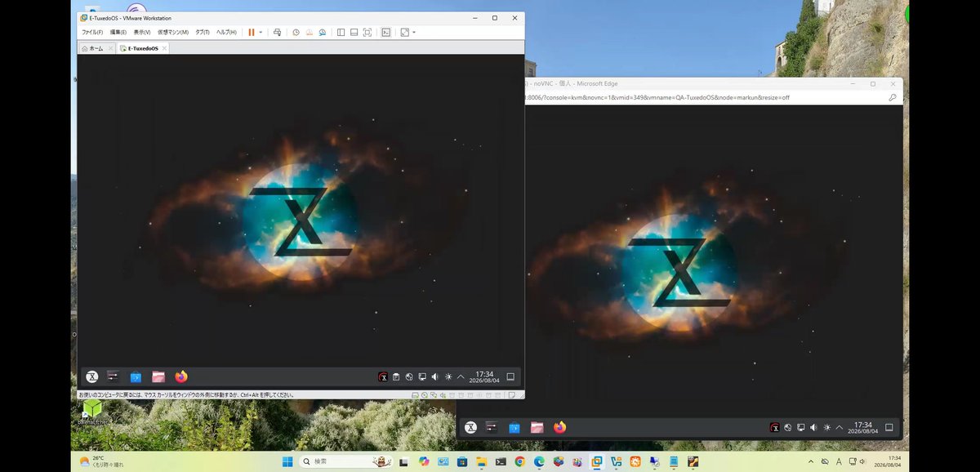Open clipboard tray icon in VMware guest
The image size is (980, 472).
(x=396, y=376)
